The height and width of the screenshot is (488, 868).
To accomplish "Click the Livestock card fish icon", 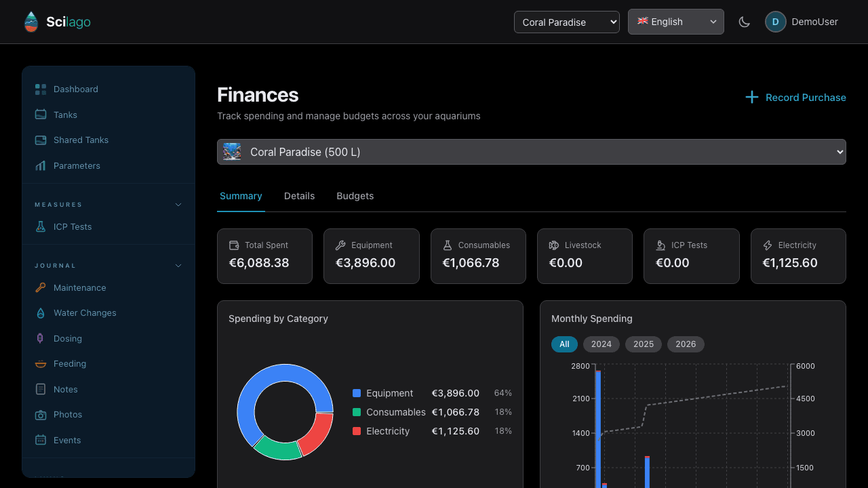I will coord(554,245).
